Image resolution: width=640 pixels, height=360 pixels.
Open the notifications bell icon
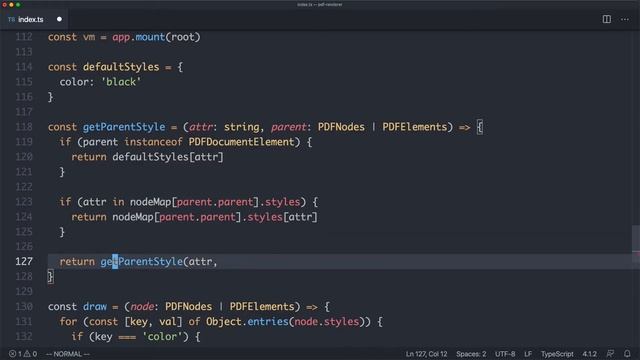coord(627,354)
